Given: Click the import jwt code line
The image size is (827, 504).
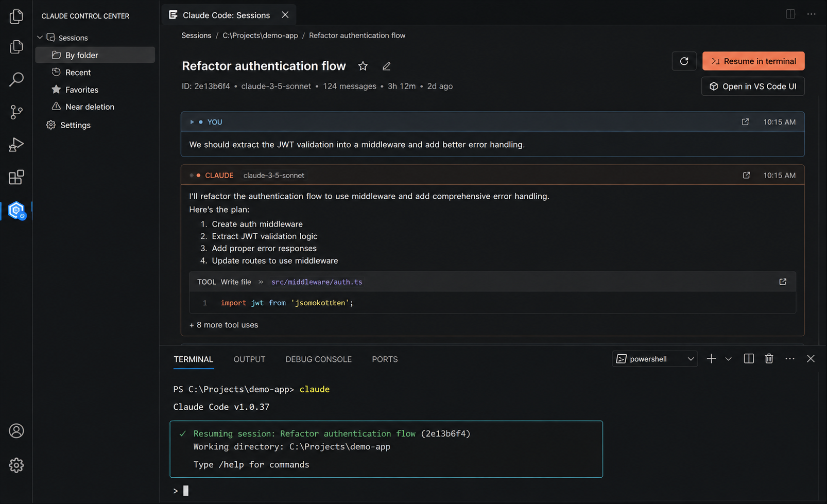Looking at the screenshot, I should [287, 303].
